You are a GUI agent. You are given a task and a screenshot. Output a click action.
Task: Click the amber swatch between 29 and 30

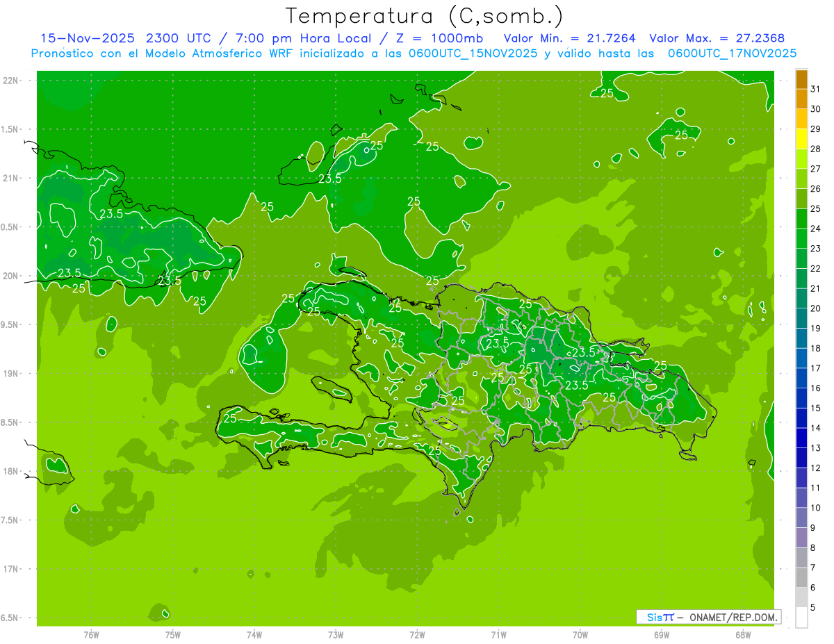[801, 119]
